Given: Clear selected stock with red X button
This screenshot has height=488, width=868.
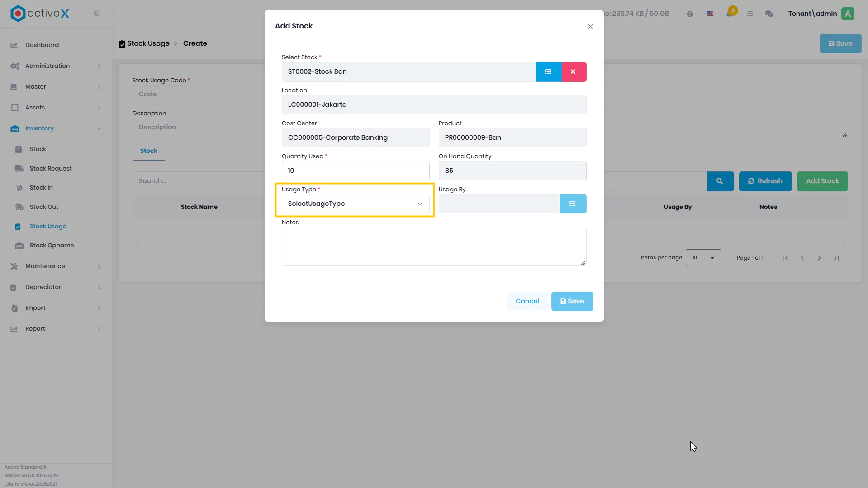Looking at the screenshot, I should (x=574, y=72).
